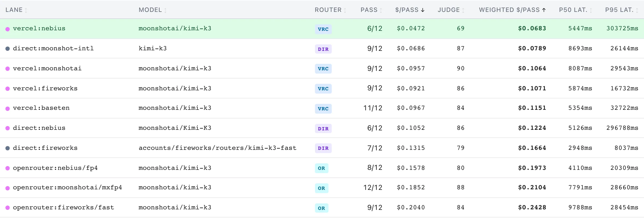This screenshot has height=218, width=644.
Task: Sort by P95 LAT. column
Action: point(622,10)
